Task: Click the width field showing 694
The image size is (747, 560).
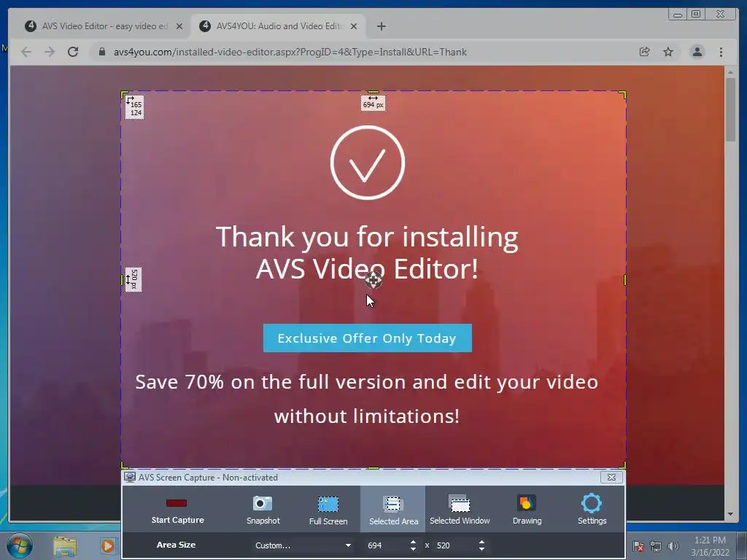Action: [x=385, y=545]
